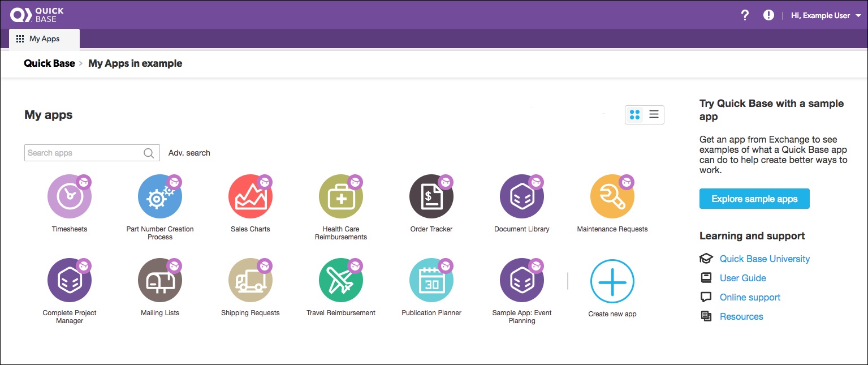Click the book icon beside User Guide
Screen dimensions: 868x365
click(x=706, y=278)
